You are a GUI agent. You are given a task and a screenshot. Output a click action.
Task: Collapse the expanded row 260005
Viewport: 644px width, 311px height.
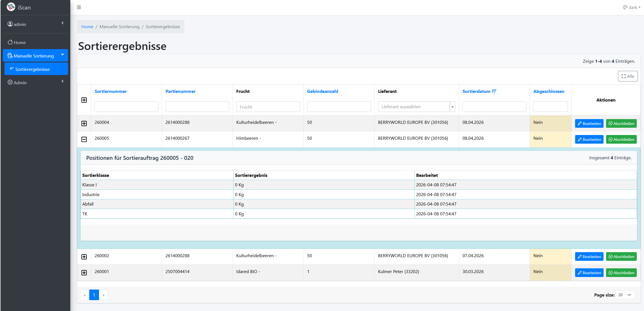click(84, 139)
